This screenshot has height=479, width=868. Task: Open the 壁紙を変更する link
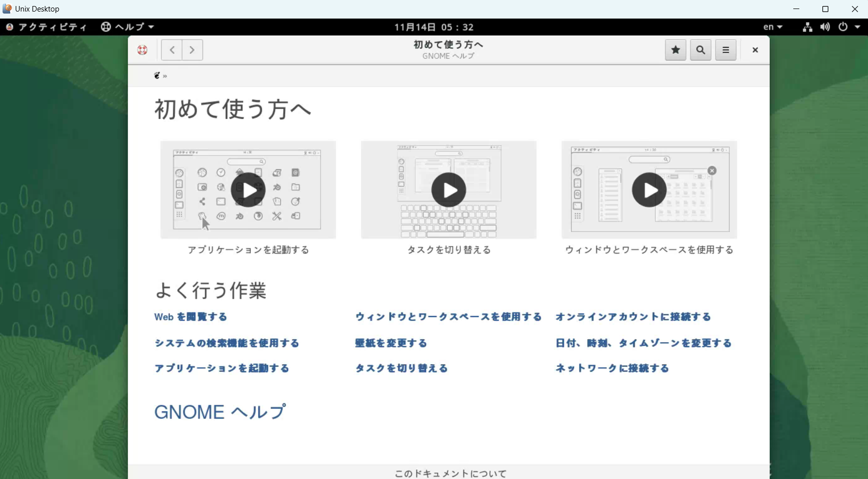(391, 343)
